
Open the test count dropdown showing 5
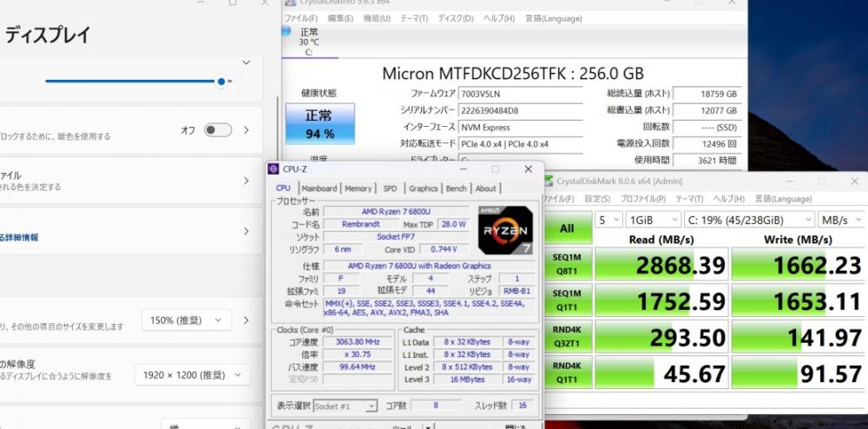click(608, 220)
